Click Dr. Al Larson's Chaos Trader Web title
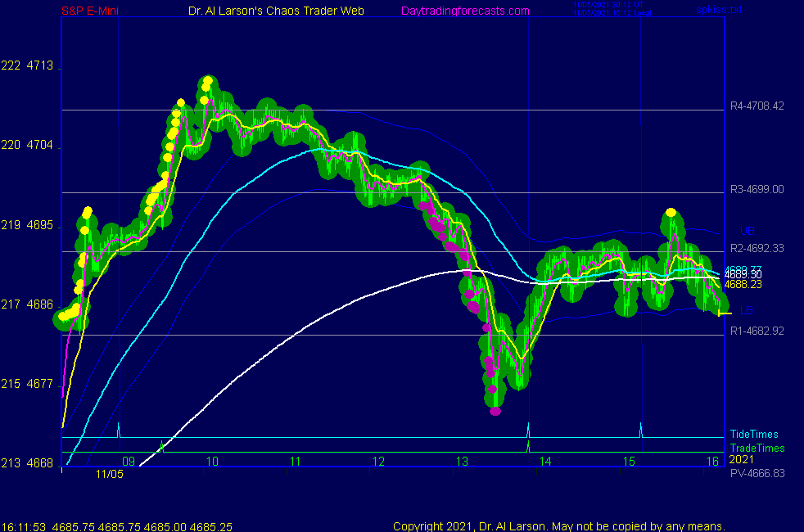The image size is (804, 532). (276, 11)
